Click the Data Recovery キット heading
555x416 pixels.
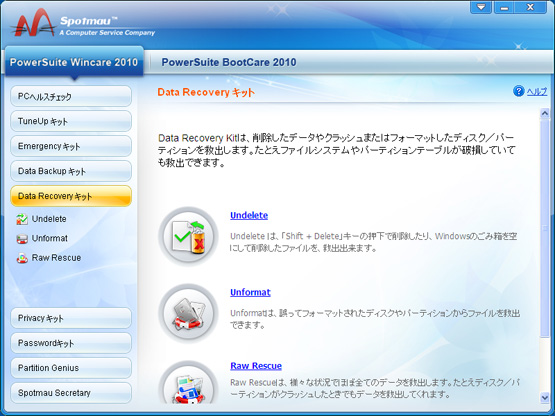[x=206, y=92]
